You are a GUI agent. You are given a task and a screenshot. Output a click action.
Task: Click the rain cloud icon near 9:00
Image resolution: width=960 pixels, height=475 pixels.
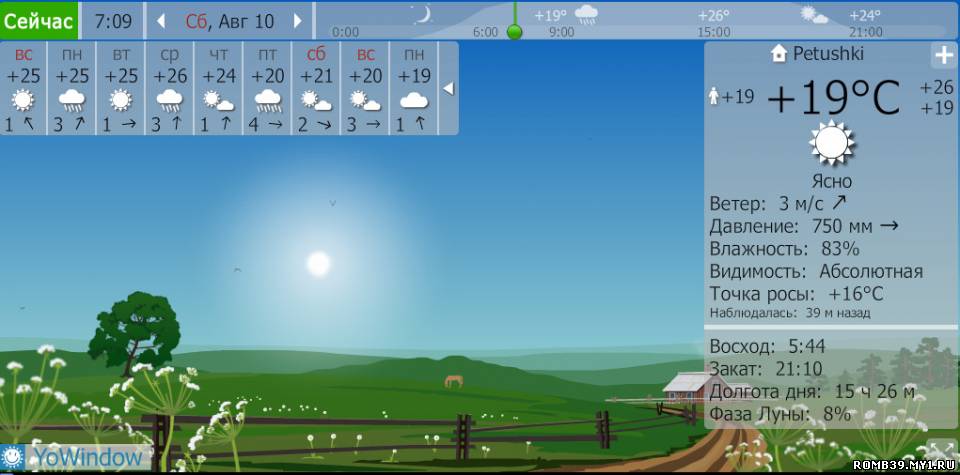pos(587,15)
